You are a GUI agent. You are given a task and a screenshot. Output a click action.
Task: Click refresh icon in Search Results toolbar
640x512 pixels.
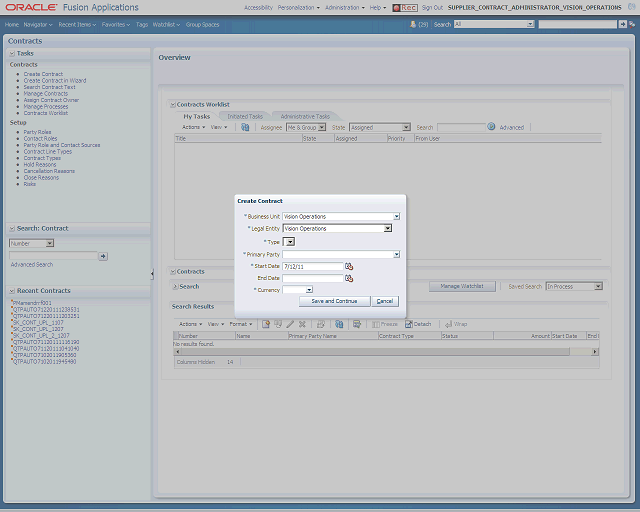point(339,324)
